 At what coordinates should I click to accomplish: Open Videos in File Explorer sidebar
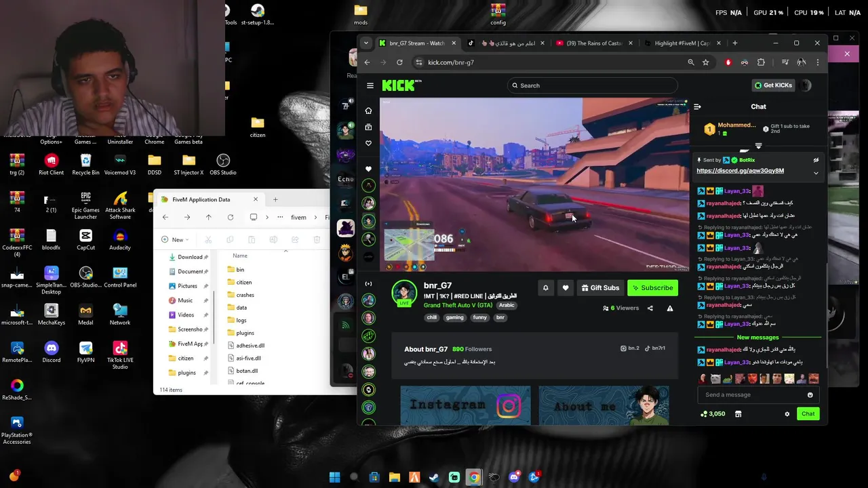pos(186,315)
